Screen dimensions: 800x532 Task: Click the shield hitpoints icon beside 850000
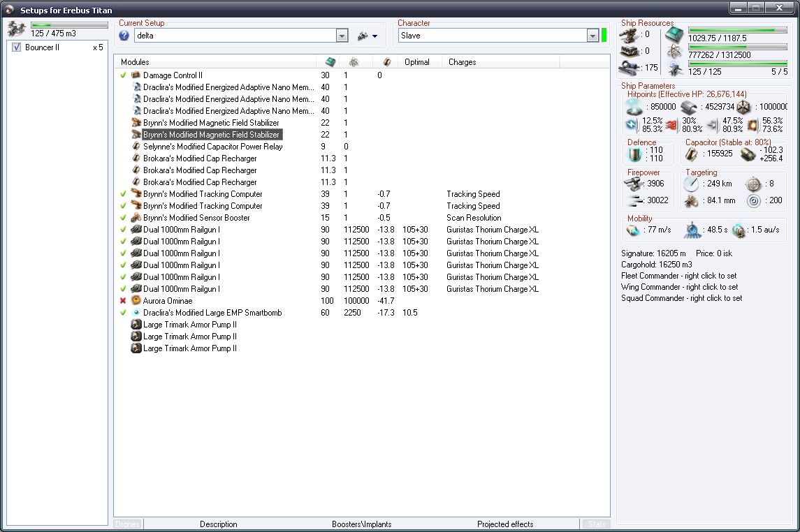point(634,107)
